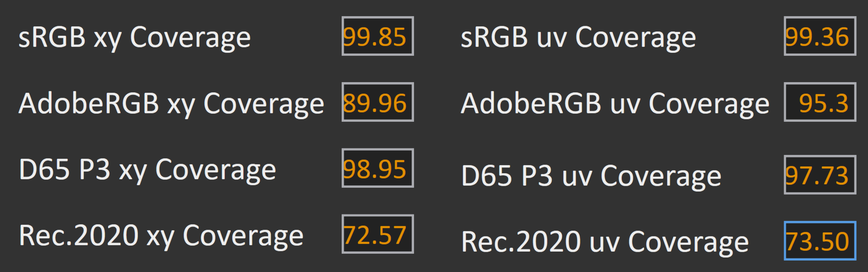The width and height of the screenshot is (868, 272).
Task: Click the Rec.2020 uv Coverage value field
Action: (x=819, y=241)
